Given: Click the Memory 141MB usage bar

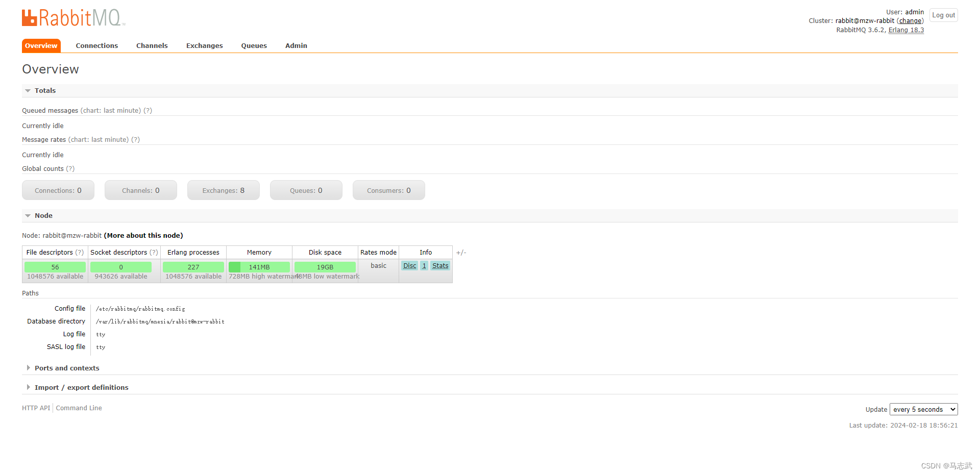Looking at the screenshot, I should tap(259, 267).
